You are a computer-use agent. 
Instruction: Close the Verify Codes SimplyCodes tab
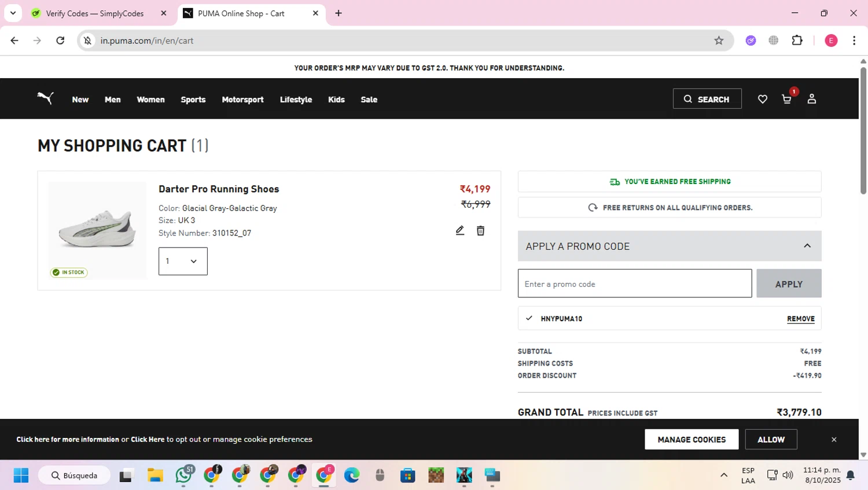(x=164, y=13)
